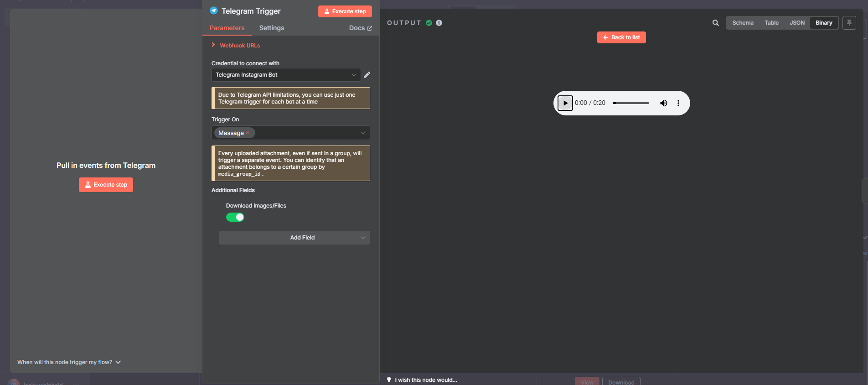Click the output info icon
The width and height of the screenshot is (868, 385).
point(439,23)
